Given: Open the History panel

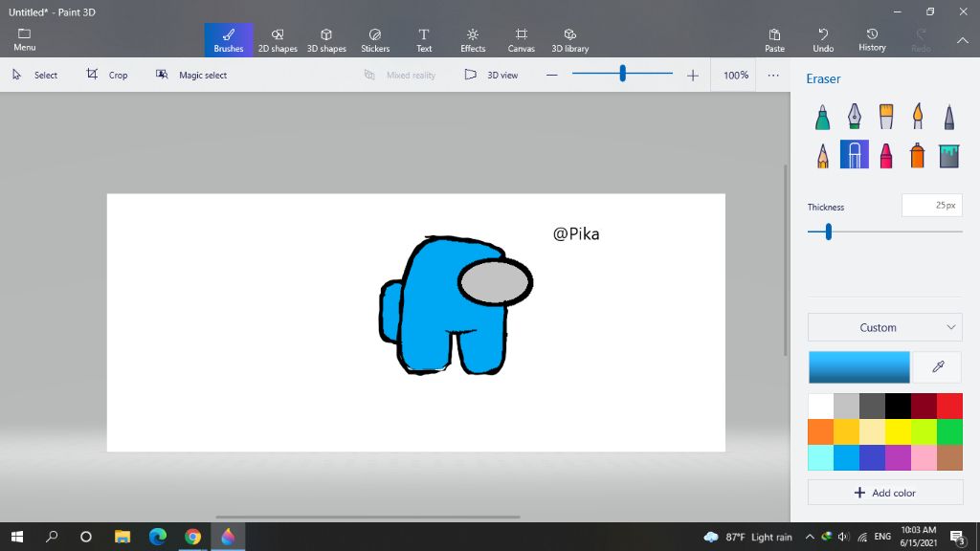Looking at the screenshot, I should click(x=872, y=40).
